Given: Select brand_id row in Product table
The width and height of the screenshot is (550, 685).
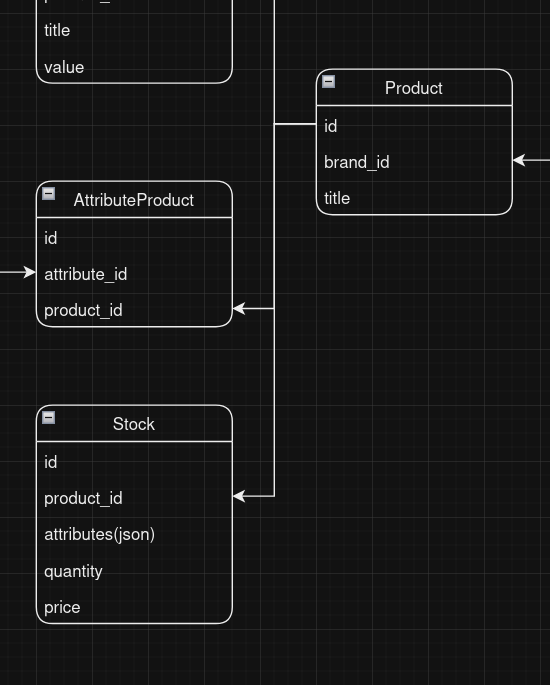Looking at the screenshot, I should point(414,162).
